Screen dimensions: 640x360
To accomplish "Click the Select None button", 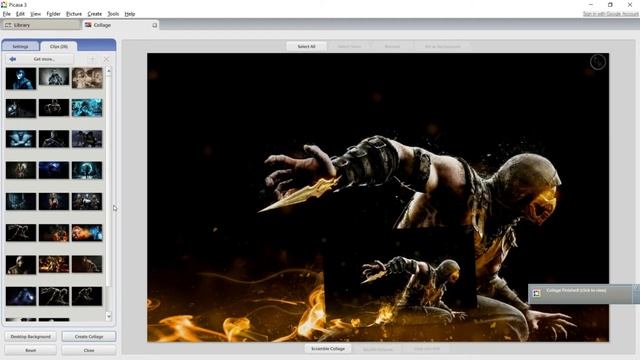I will pyautogui.click(x=349, y=47).
